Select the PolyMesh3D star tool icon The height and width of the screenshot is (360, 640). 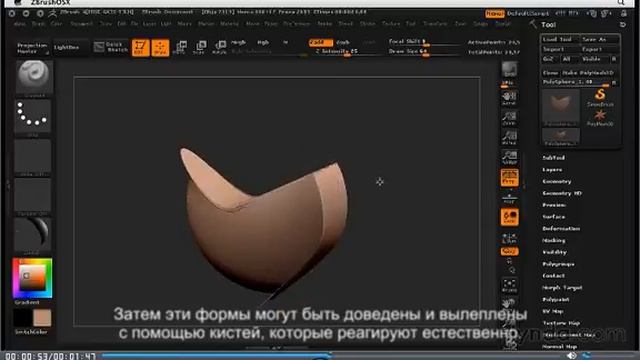[600, 118]
